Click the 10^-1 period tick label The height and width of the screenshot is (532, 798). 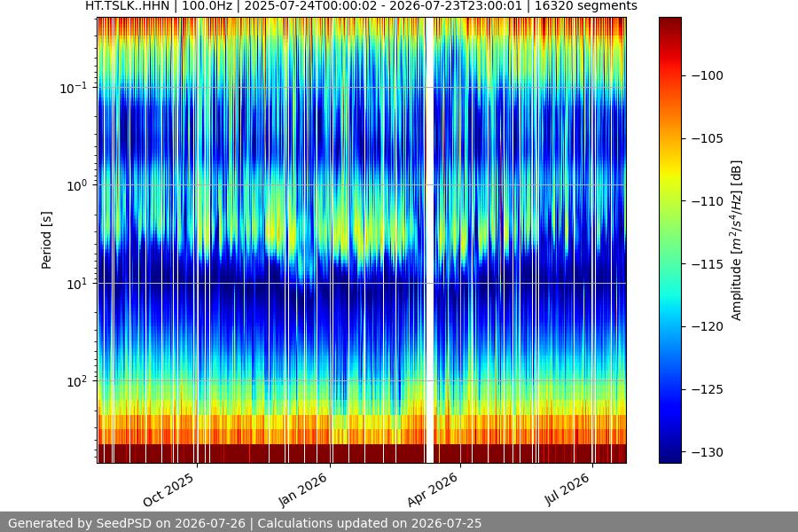click(x=74, y=88)
